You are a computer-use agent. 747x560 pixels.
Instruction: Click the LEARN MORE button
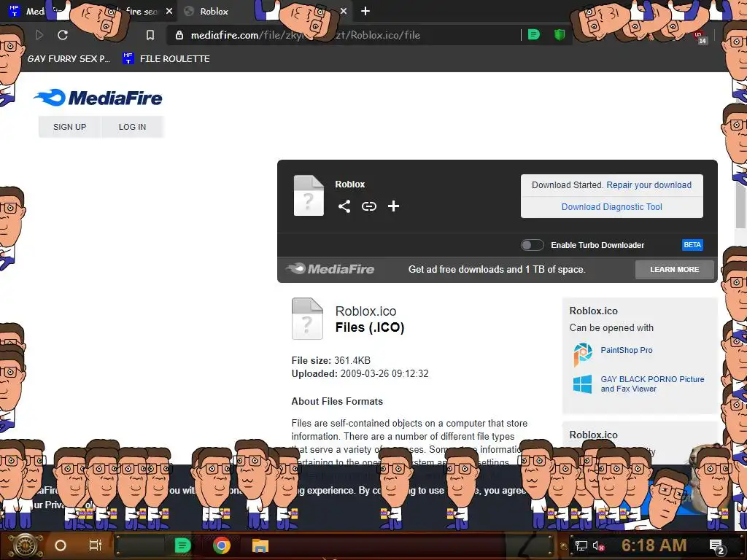675,270
